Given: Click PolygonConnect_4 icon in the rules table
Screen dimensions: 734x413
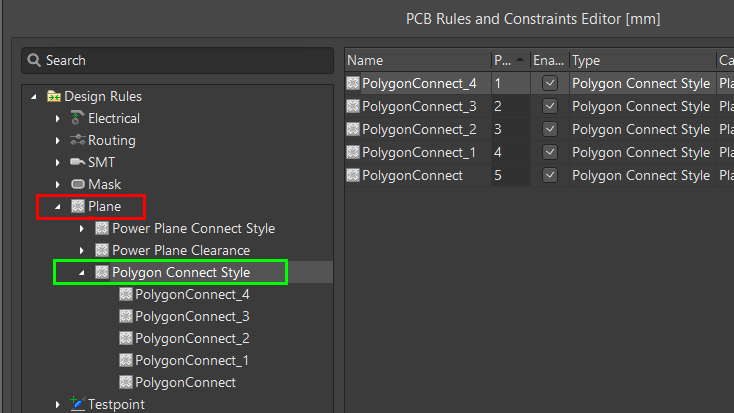Looking at the screenshot, I should [353, 84].
